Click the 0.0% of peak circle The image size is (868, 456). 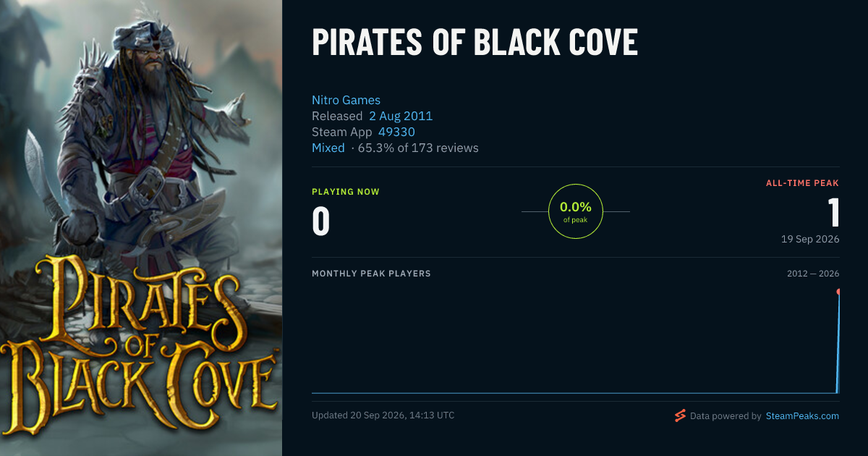pyautogui.click(x=576, y=211)
